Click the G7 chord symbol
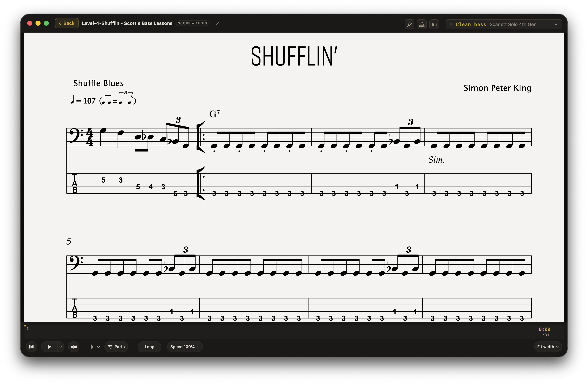Viewport: 588px width, 384px height. (215, 114)
